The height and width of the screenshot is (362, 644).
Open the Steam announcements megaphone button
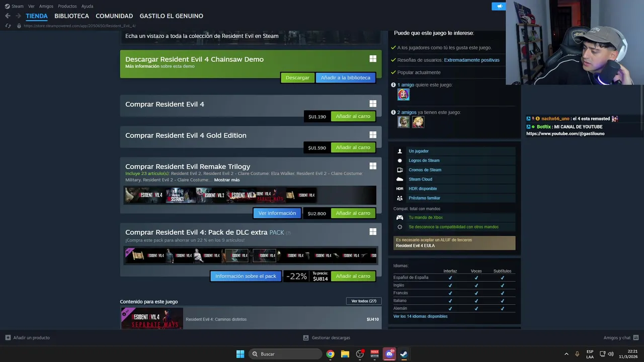(499, 7)
